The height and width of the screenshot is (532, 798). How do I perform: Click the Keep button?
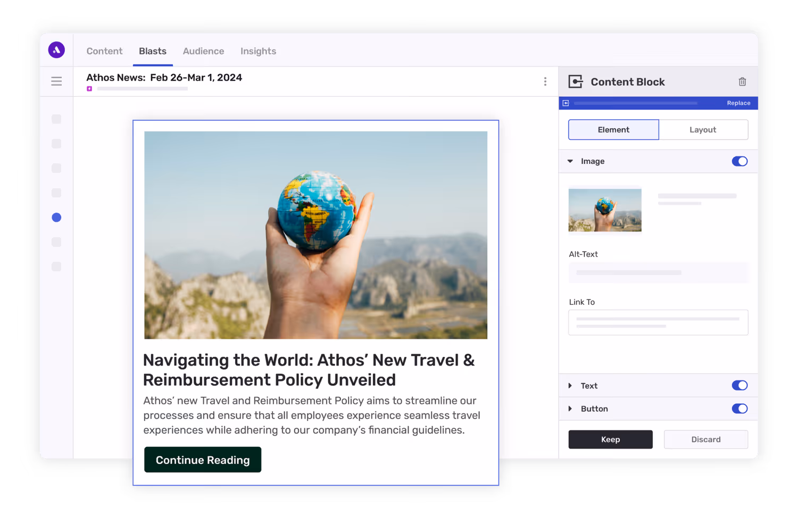click(610, 439)
